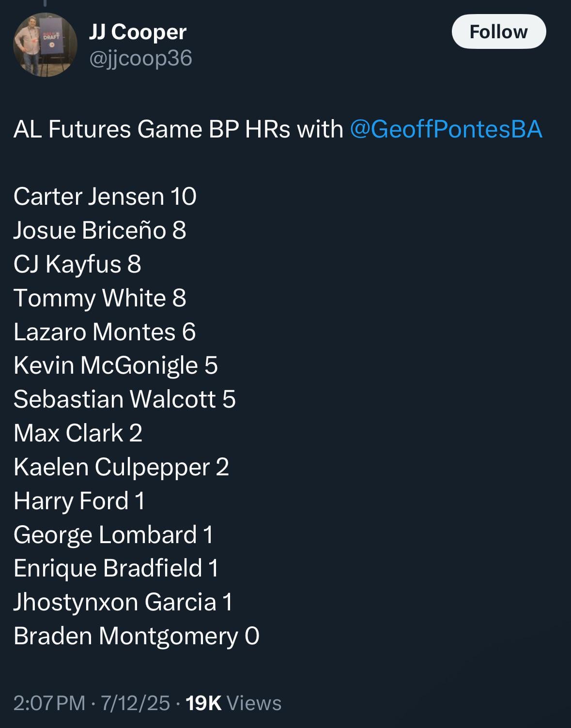Click the Max Clark 2 line
Image resolution: width=571 pixels, height=728 pixels.
[x=78, y=433]
